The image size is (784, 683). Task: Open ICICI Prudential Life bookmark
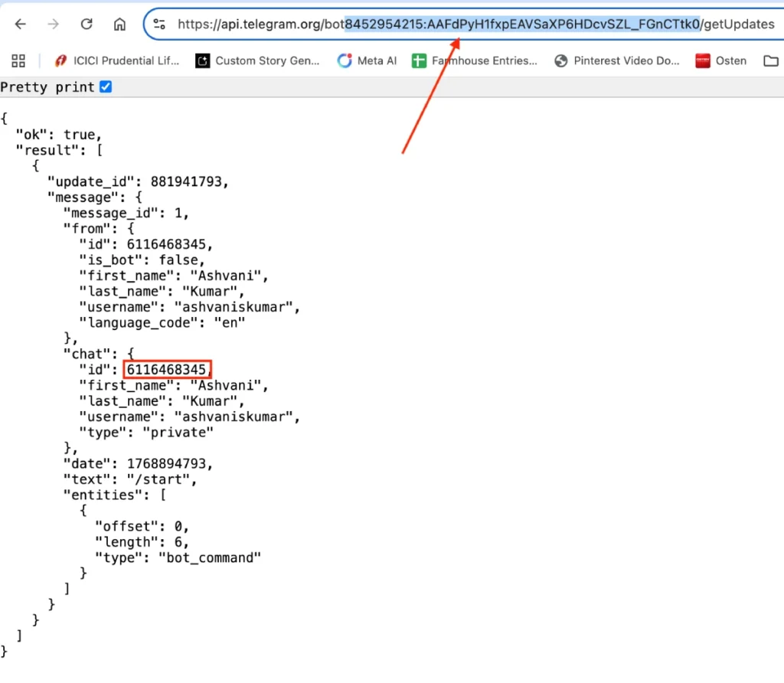[x=116, y=61]
